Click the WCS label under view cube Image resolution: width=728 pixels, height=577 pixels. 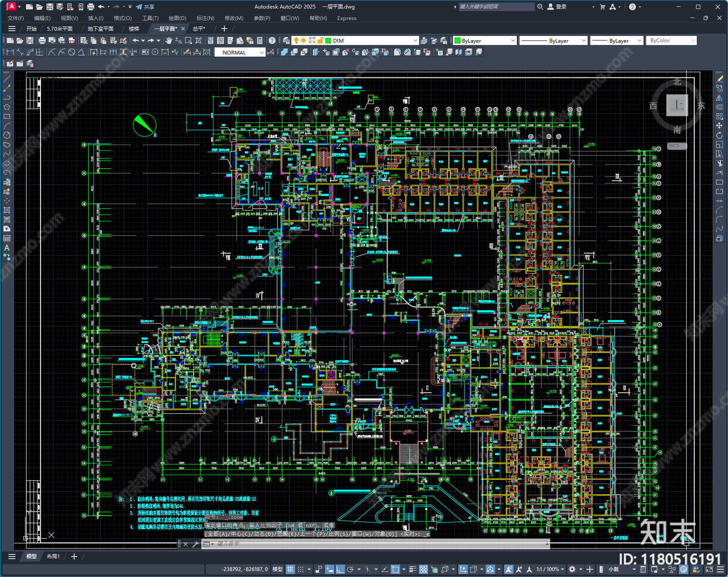click(676, 146)
